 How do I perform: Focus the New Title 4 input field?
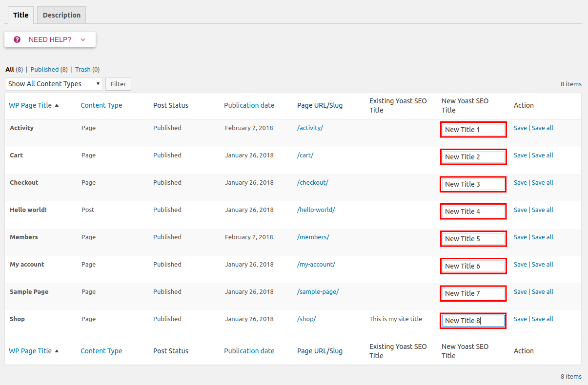(x=473, y=212)
